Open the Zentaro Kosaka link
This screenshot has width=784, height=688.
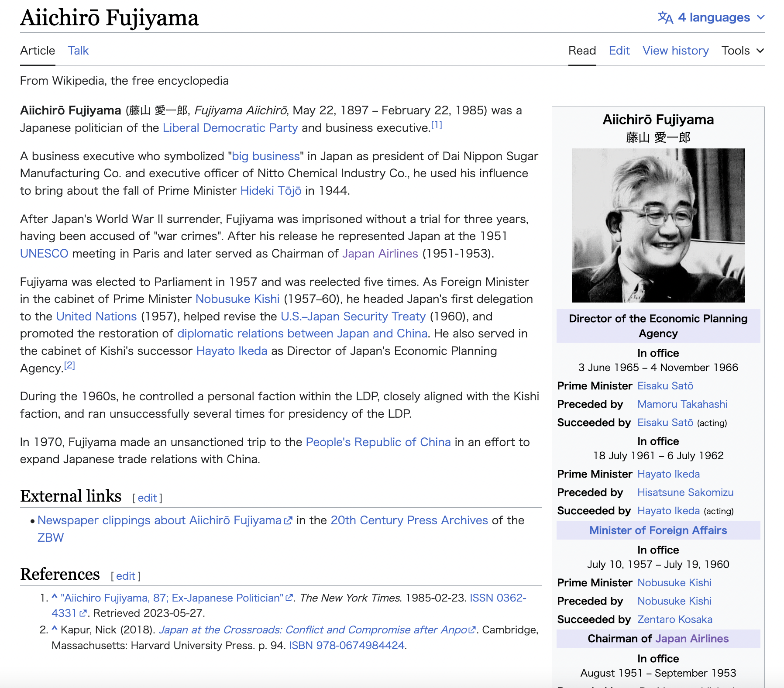pos(675,619)
